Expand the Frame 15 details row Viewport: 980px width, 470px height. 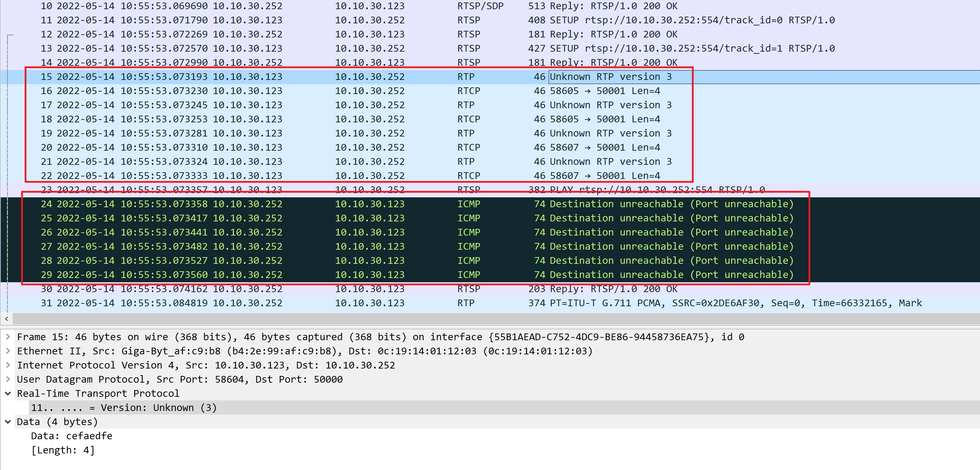[x=8, y=337]
